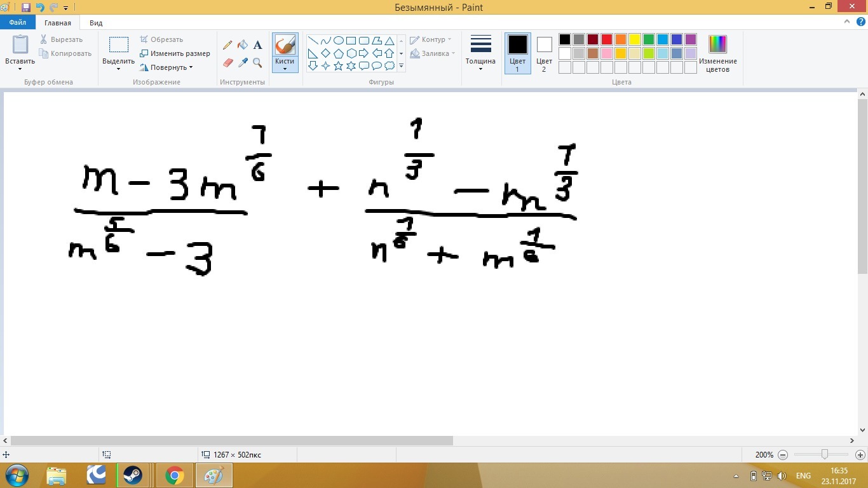Choose the Down arrow shape

pyautogui.click(x=313, y=65)
